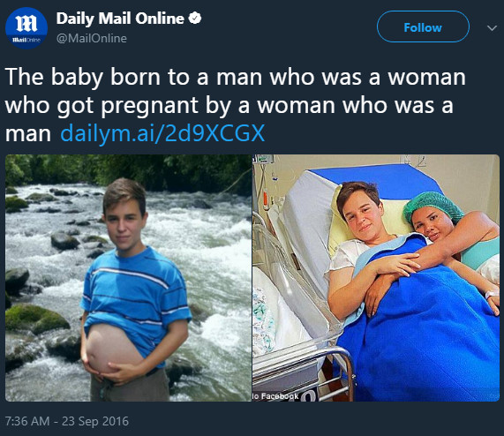Click the Facebook credit caption on photo
Screen dimensions: 504x436
(275, 396)
